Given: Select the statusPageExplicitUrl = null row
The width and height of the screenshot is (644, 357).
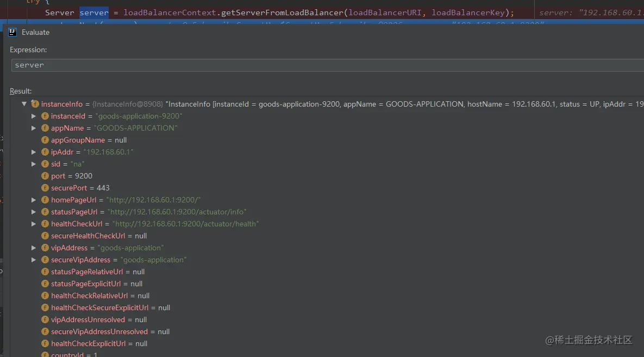Looking at the screenshot, I should pyautogui.click(x=97, y=284).
